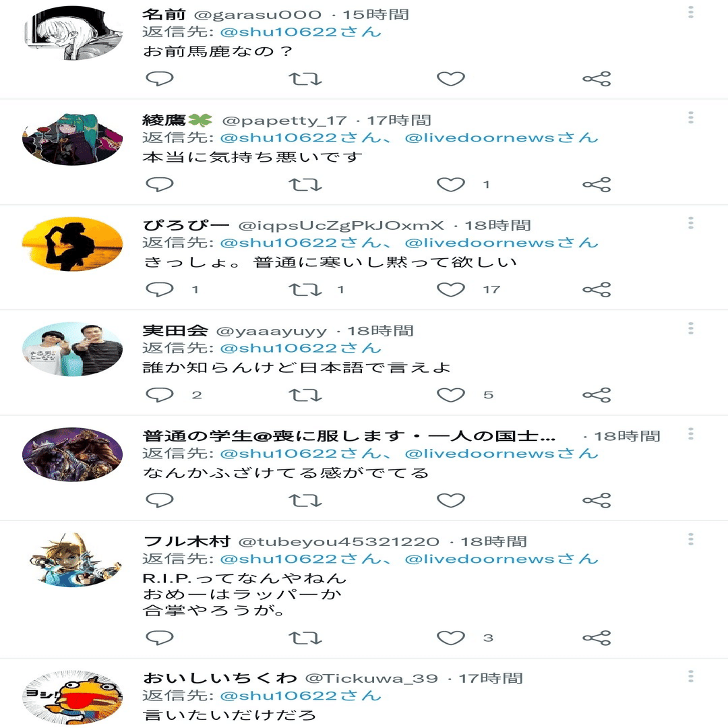Viewport: 728px width, 728px height.
Task: Open the three-dot menu on ぴろぴー tweet
Action: (691, 223)
